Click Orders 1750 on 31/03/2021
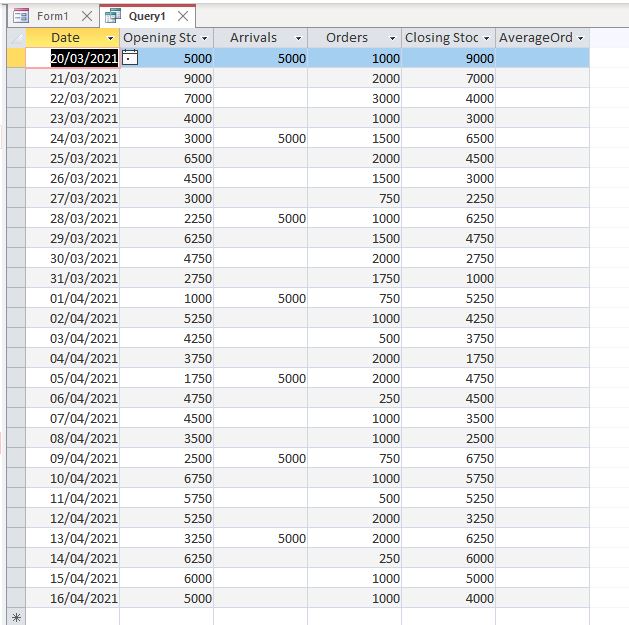629x625 pixels. [355, 278]
